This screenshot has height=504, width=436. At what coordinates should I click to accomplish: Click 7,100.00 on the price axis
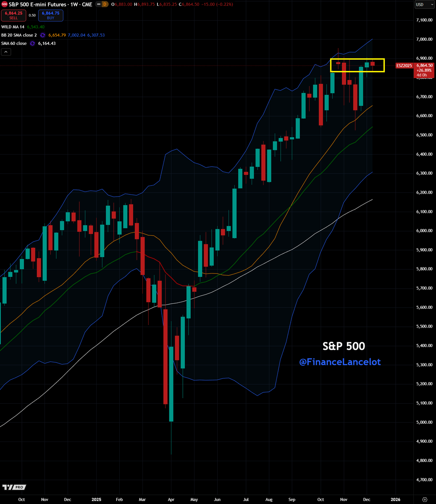425,20
